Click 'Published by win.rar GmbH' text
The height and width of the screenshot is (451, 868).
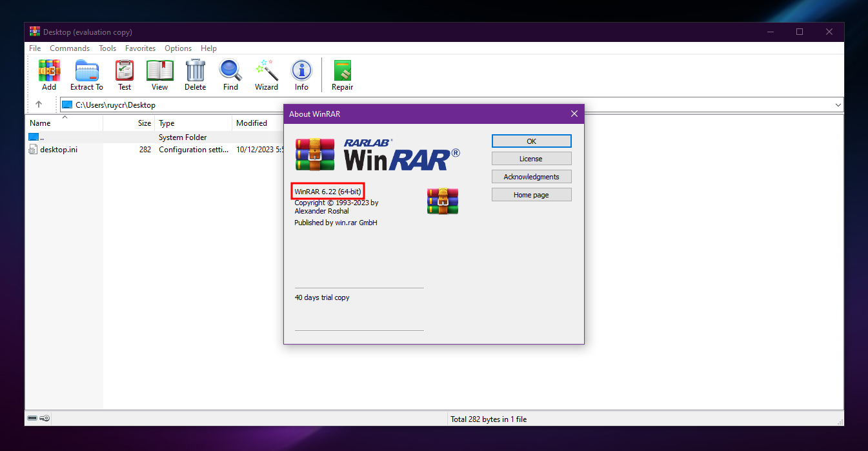click(336, 223)
